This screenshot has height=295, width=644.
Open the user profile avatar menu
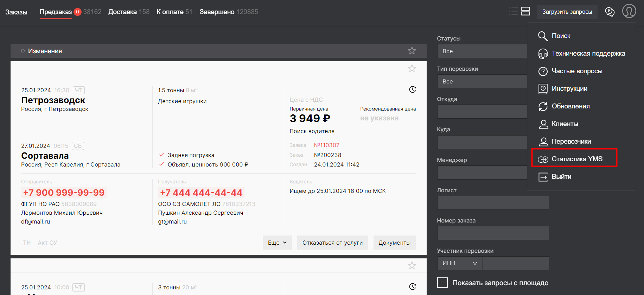[x=629, y=11]
